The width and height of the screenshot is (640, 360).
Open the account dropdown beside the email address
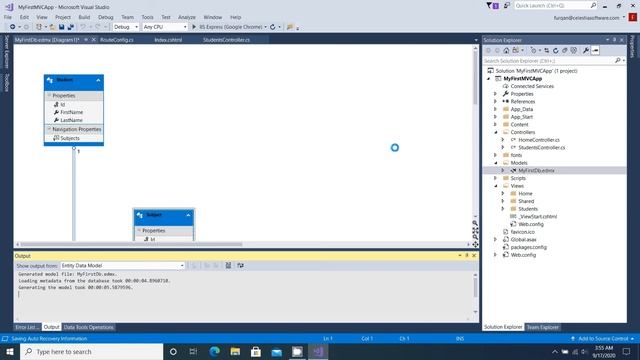point(624,18)
